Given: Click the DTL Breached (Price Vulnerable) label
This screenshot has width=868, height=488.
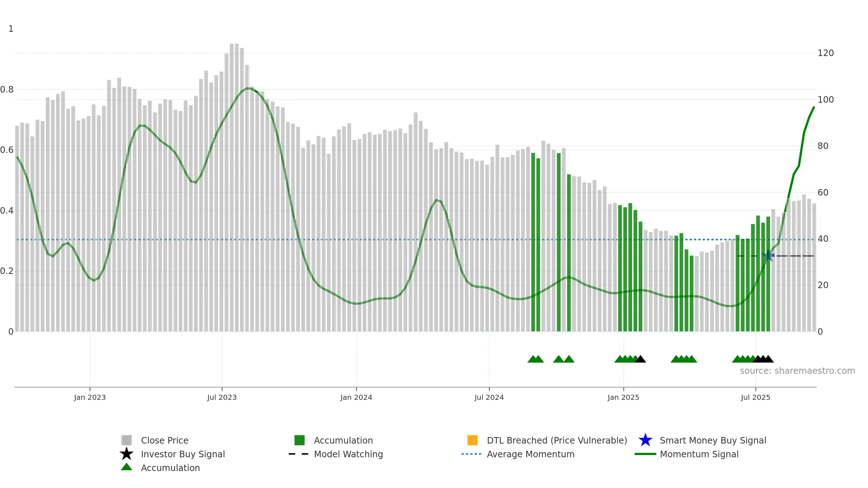Looking at the screenshot, I should coord(557,440).
